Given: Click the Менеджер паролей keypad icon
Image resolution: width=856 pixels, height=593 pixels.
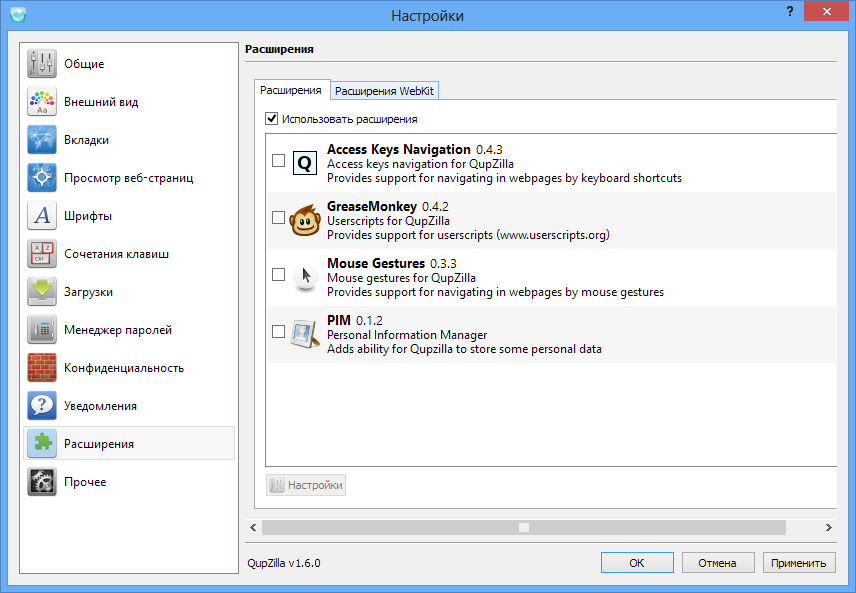Looking at the screenshot, I should [x=41, y=330].
